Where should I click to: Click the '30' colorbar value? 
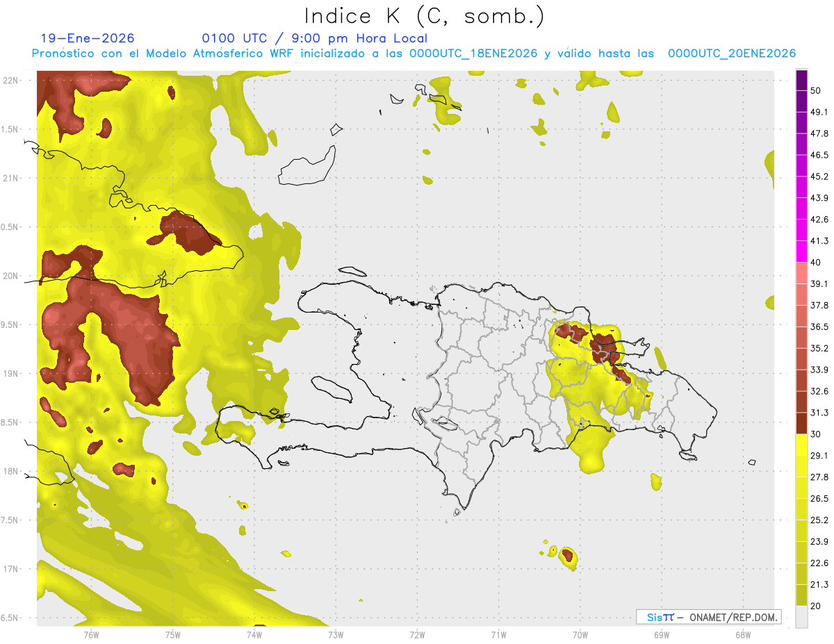pos(816,434)
